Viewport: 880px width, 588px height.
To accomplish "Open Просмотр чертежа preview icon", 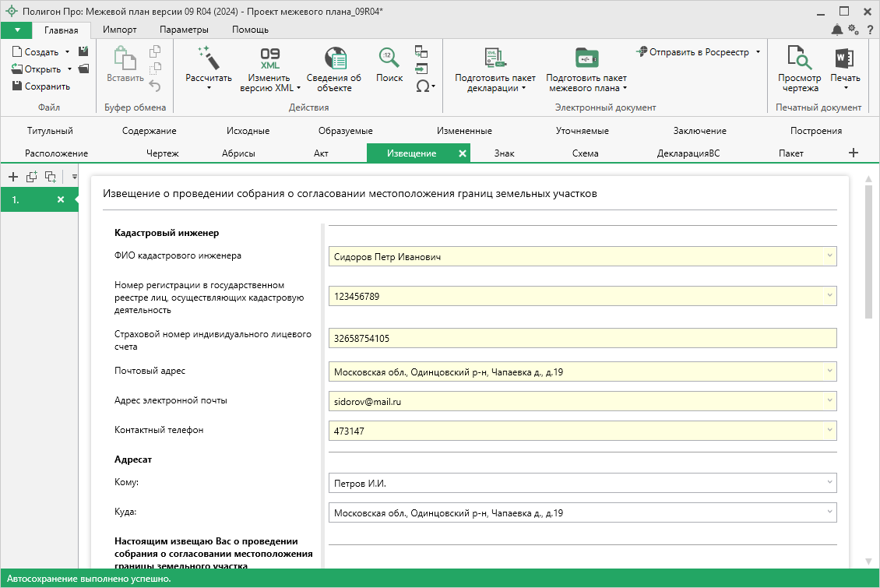I will tap(800, 58).
